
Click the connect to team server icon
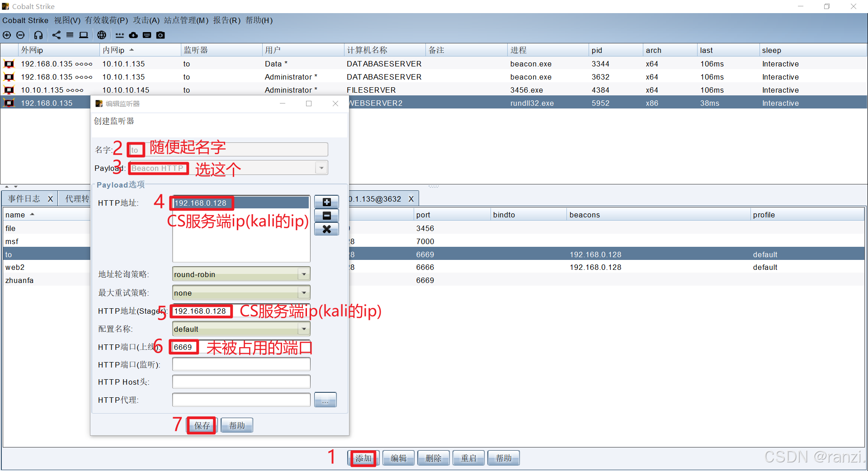coord(7,35)
